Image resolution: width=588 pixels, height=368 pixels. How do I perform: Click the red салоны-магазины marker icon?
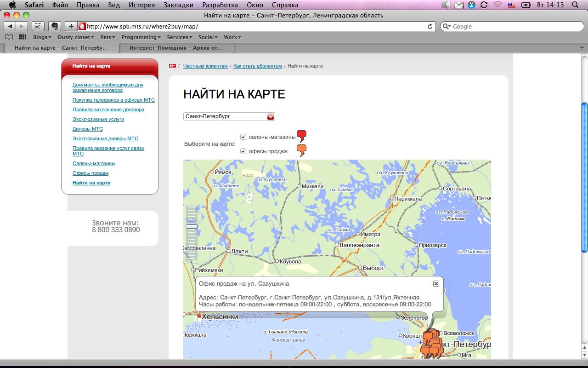301,136
